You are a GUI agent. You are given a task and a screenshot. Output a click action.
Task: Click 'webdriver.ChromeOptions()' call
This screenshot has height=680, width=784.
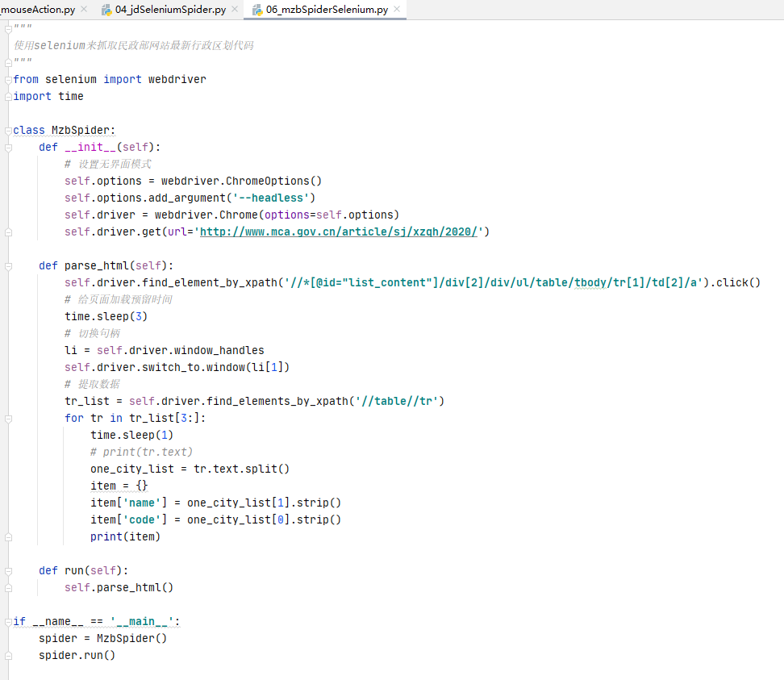click(241, 181)
